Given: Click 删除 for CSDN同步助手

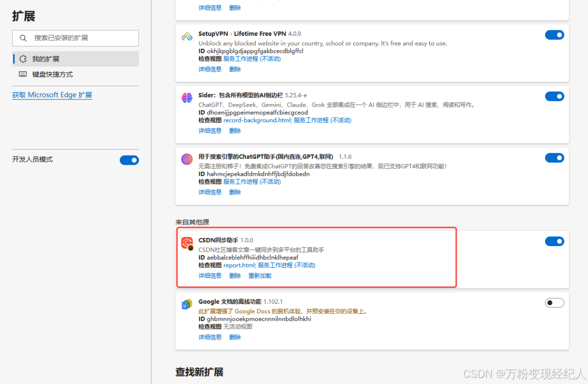Looking at the screenshot, I should point(235,276).
